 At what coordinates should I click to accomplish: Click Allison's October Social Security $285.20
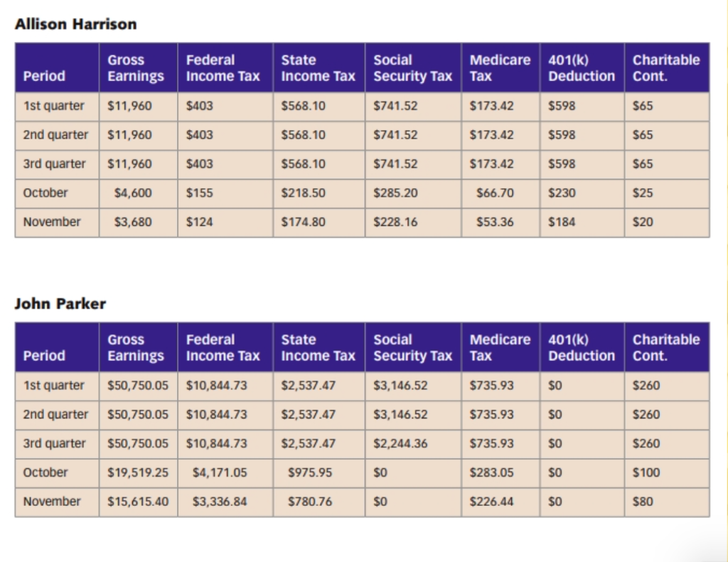click(395, 193)
